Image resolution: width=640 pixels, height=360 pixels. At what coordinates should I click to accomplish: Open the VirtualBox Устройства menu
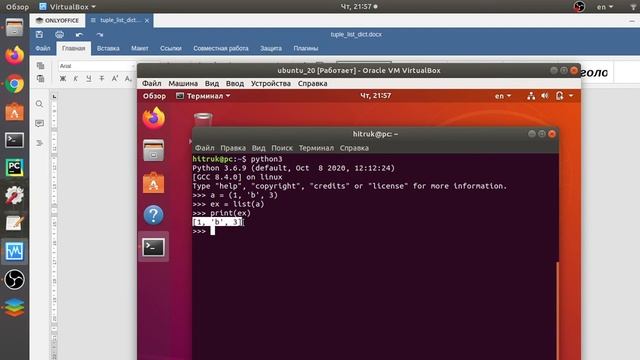(271, 83)
